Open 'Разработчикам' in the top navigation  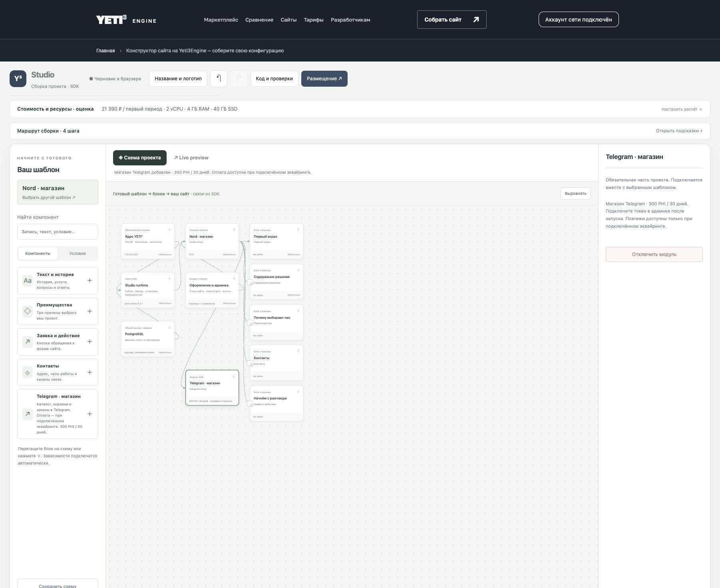[x=350, y=20]
